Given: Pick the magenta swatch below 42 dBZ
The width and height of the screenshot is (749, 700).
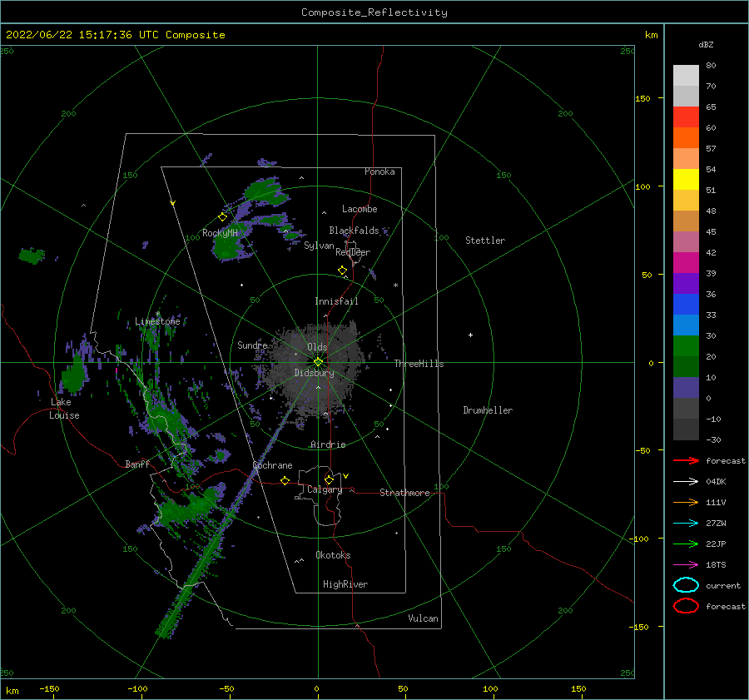Looking at the screenshot, I should [x=686, y=263].
